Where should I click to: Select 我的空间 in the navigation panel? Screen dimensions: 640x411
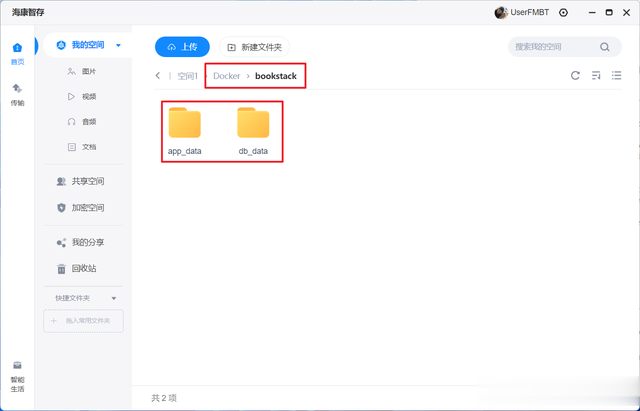click(x=88, y=45)
